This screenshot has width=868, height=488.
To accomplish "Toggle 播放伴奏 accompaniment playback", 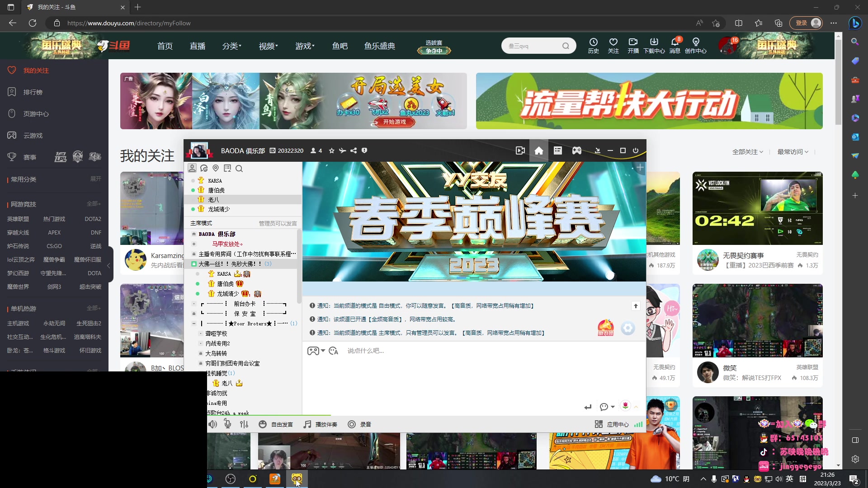I will tap(321, 424).
